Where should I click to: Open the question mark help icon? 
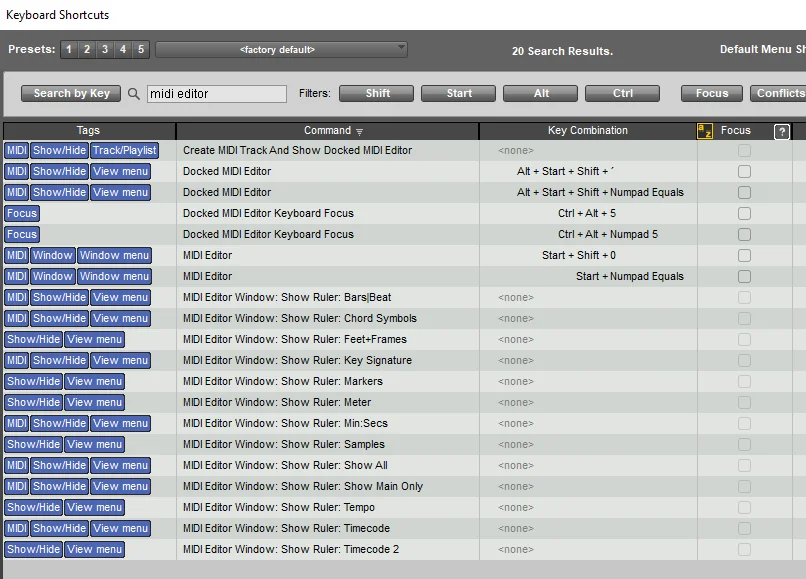click(x=781, y=132)
